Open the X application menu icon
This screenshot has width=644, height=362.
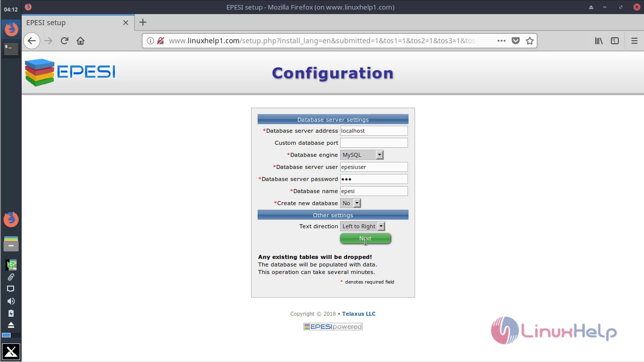pos(11,352)
